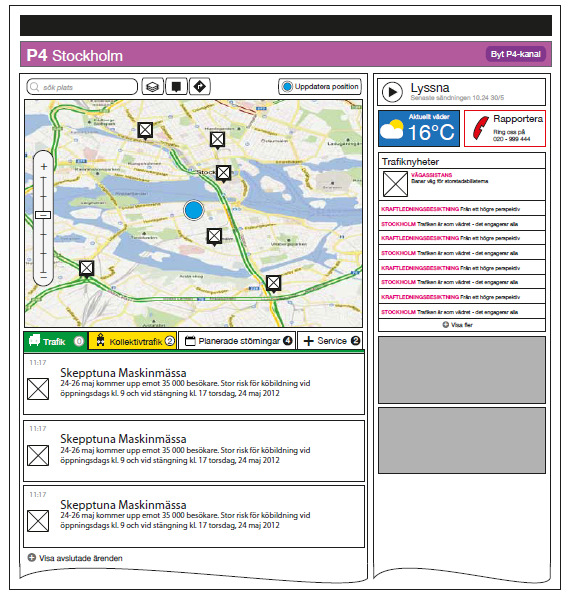Open the Service tab
The width and height of the screenshot is (570, 599).
(330, 341)
